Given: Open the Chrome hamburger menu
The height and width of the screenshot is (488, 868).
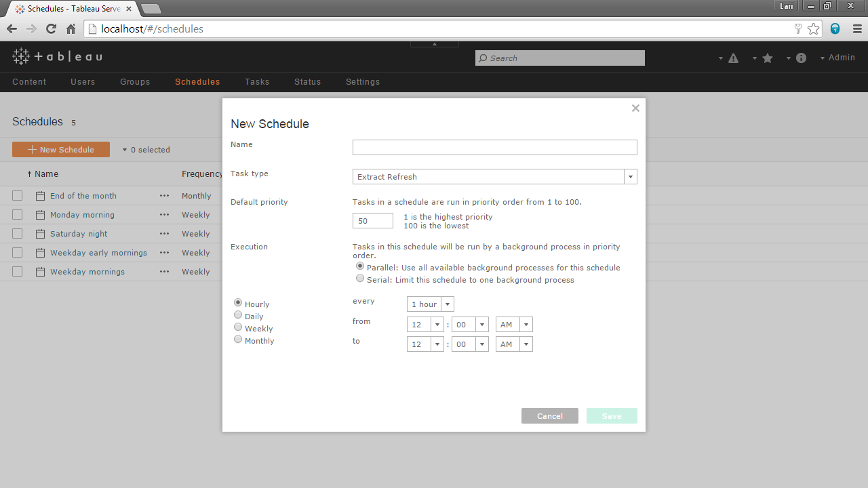Looking at the screenshot, I should pyautogui.click(x=856, y=28).
